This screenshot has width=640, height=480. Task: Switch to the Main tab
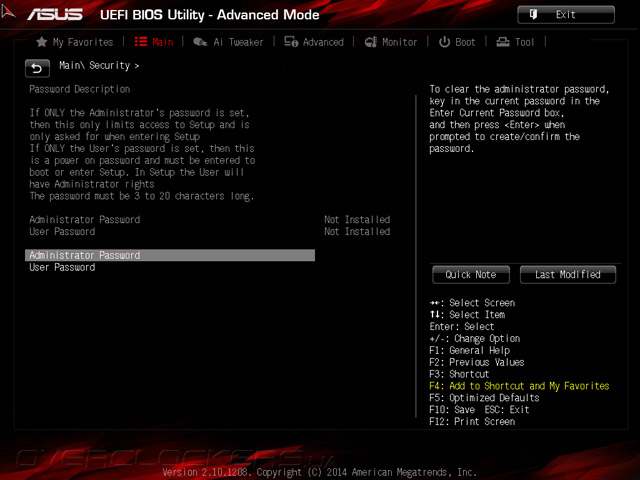[x=154, y=42]
